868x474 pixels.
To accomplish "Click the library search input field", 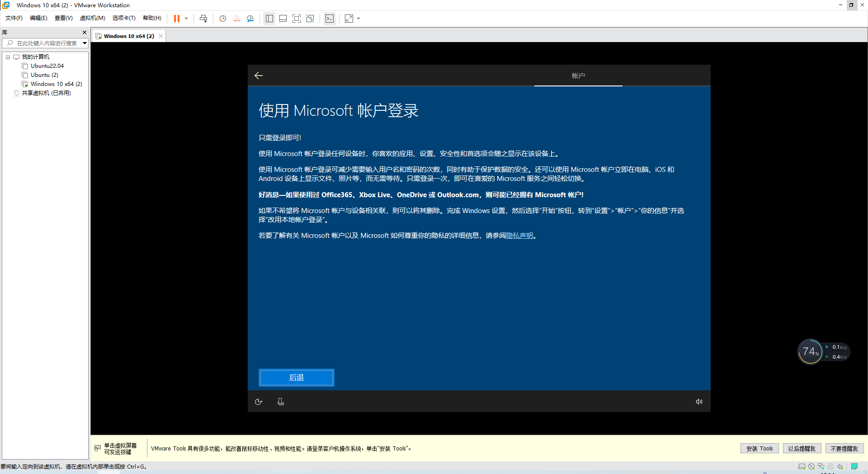I will click(x=45, y=43).
